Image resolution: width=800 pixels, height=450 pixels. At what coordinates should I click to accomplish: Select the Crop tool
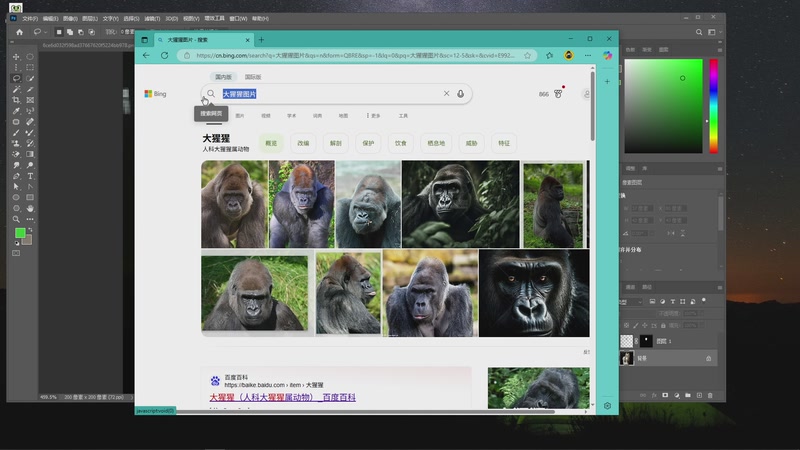(x=16, y=100)
